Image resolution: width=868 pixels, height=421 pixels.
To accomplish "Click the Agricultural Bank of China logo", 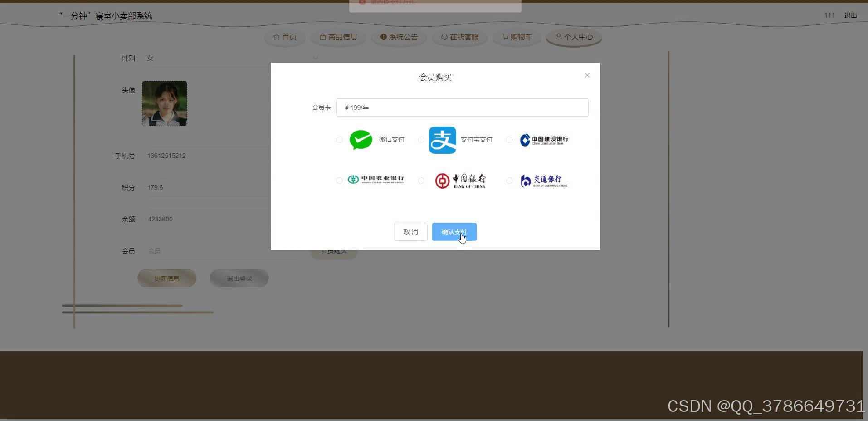I will pos(375,179).
